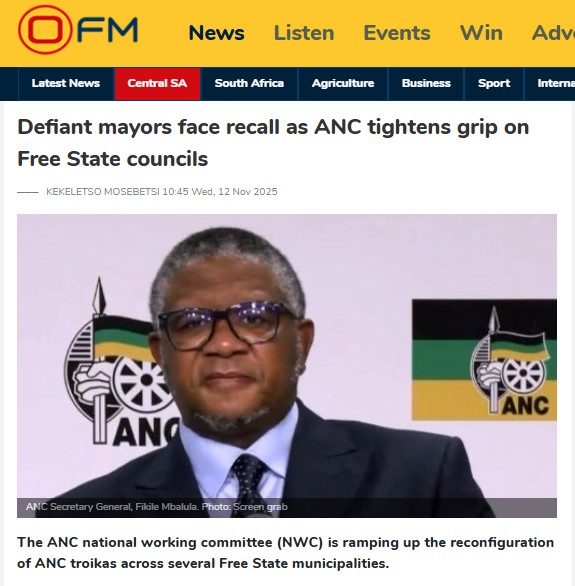Viewport: 575px width, 586px height.
Task: Open the partially visible Advertise menu
Action: [x=553, y=33]
